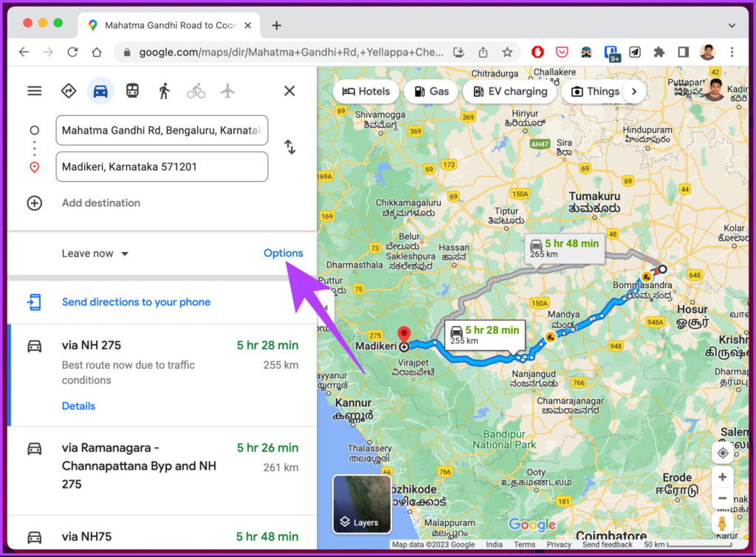The width and height of the screenshot is (756, 557).
Task: Go back in browser history
Action: tap(24, 52)
